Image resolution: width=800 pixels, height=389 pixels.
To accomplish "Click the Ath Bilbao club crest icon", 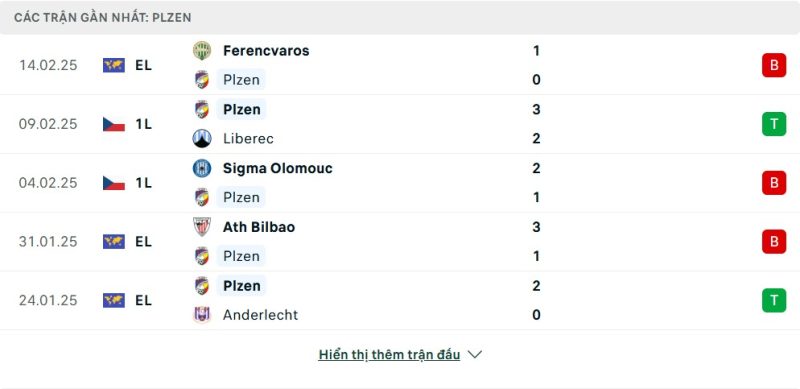I will point(202,227).
